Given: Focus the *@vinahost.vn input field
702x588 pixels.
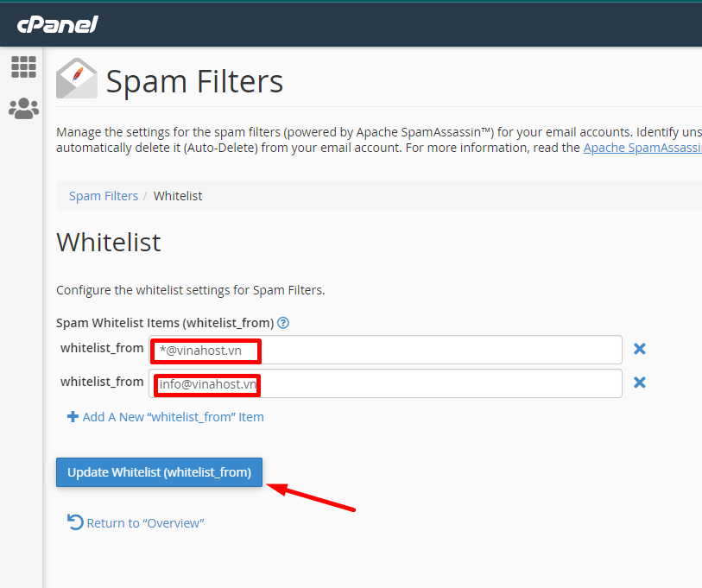Looking at the screenshot, I should tap(432, 350).
